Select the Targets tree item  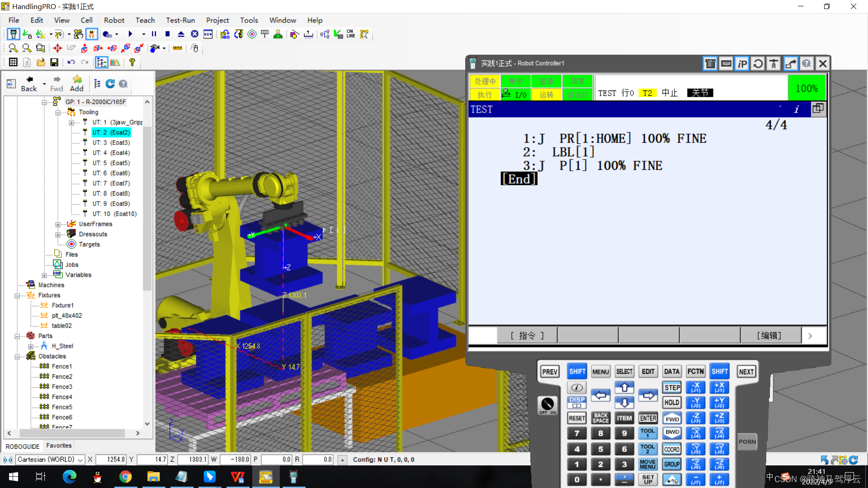[x=89, y=244]
